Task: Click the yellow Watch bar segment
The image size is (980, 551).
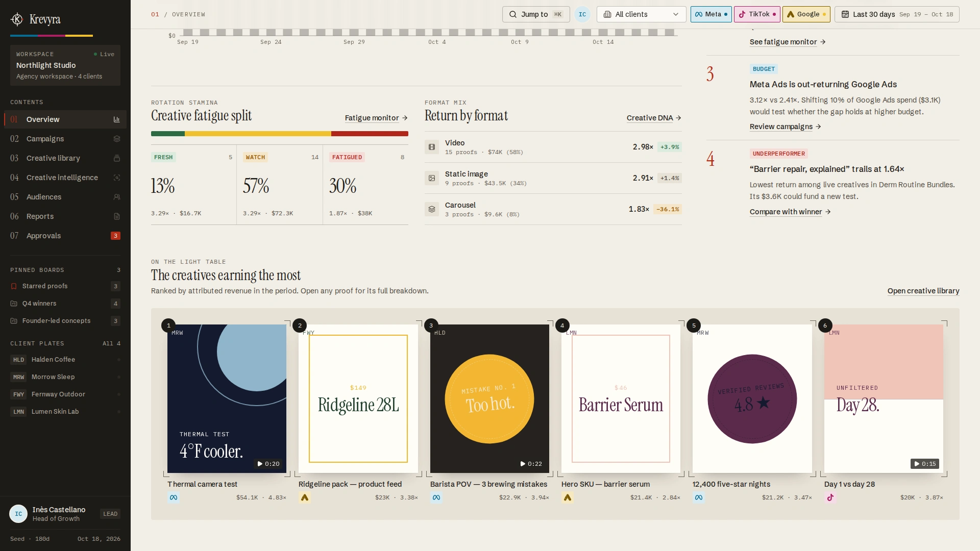Action: 258,134
